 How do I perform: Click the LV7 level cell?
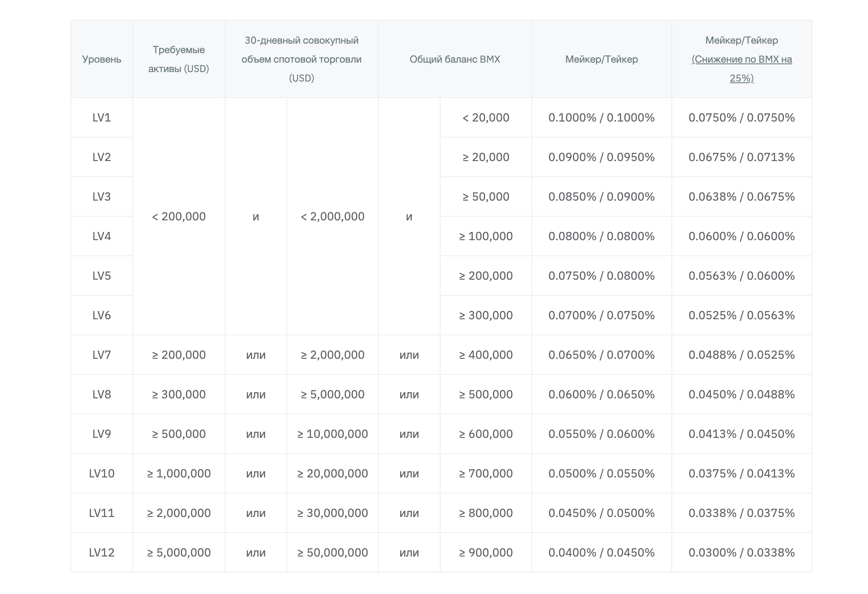101,355
